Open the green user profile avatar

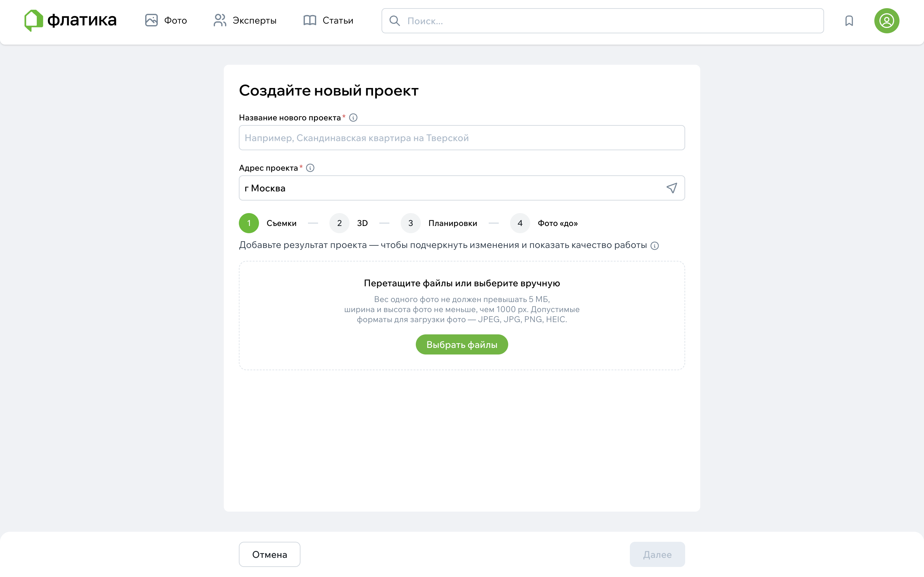[x=887, y=21]
